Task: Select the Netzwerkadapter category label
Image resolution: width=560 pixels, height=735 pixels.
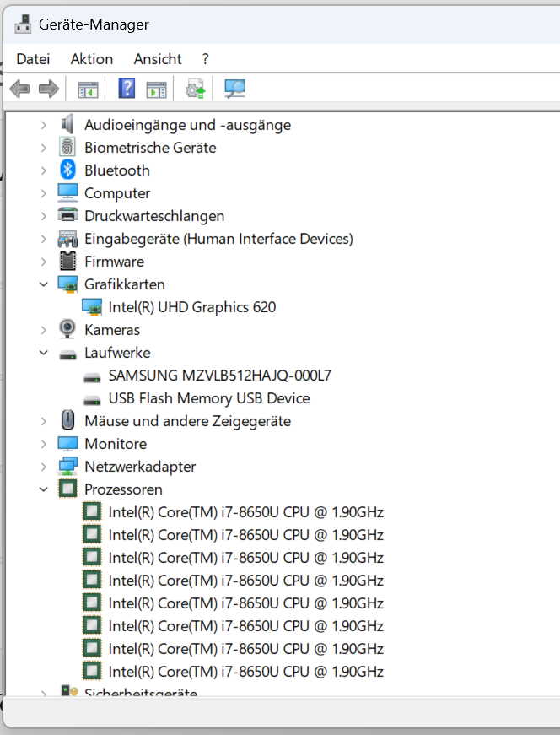Action: pyautogui.click(x=140, y=467)
